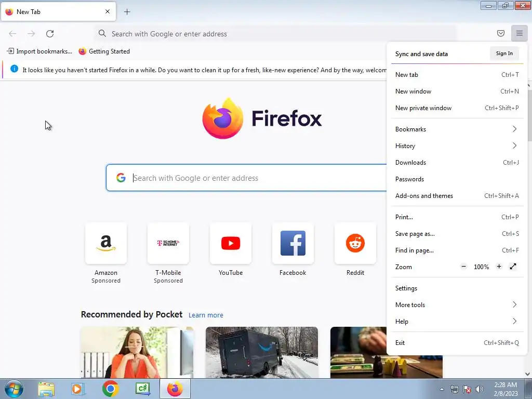The image size is (532, 399).
Task: Focus the top address bar
Action: (275, 34)
